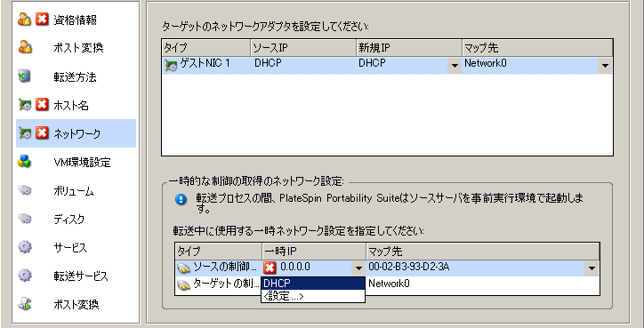
Task: Click the red error icon beside 0.0.0.0
Action: [270, 268]
